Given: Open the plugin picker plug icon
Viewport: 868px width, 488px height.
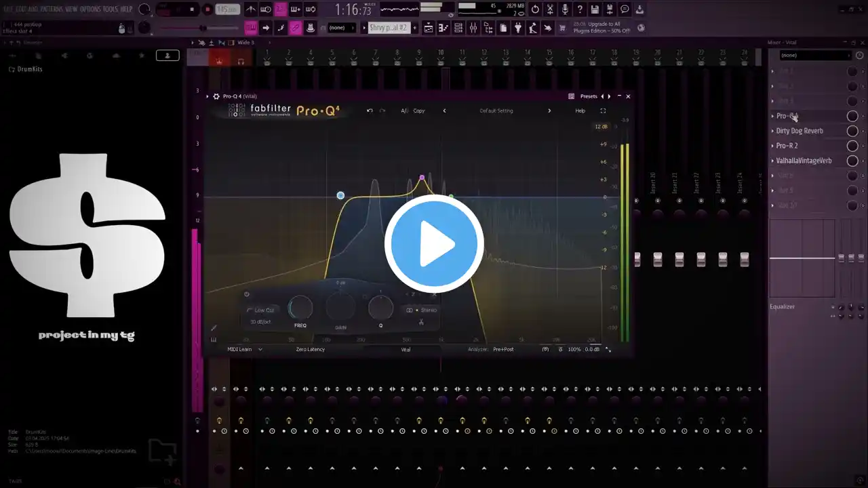Looking at the screenshot, I should pos(518,28).
